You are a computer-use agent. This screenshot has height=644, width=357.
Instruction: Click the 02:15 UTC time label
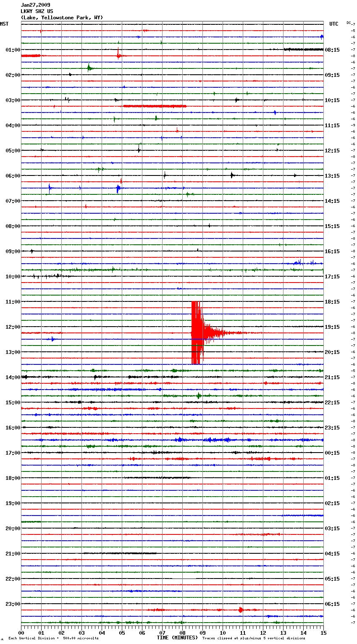click(332, 503)
